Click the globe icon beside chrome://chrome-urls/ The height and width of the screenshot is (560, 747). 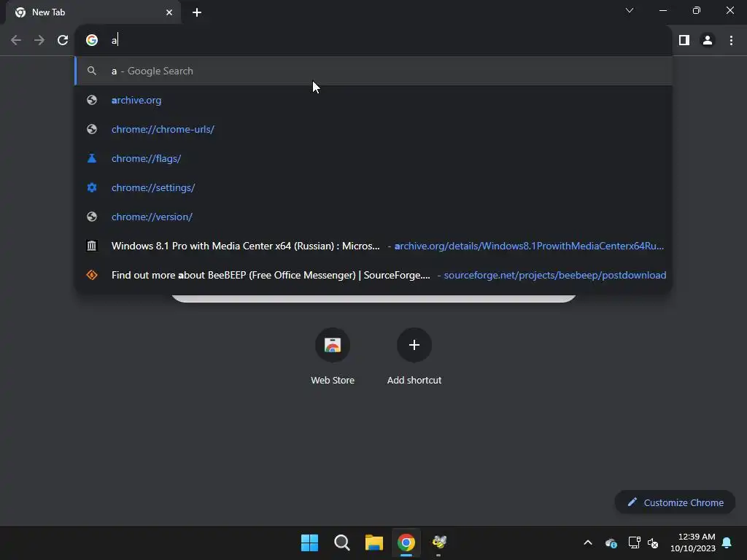[x=92, y=129]
